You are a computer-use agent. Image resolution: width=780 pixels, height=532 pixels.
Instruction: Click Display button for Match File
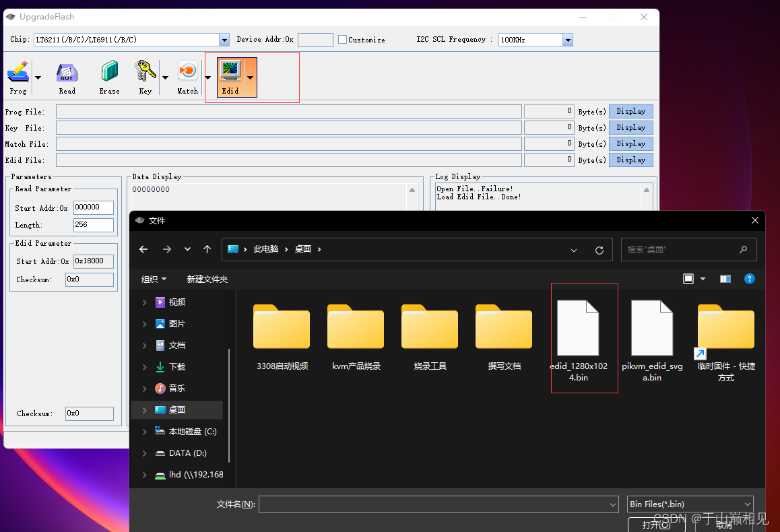click(x=630, y=143)
